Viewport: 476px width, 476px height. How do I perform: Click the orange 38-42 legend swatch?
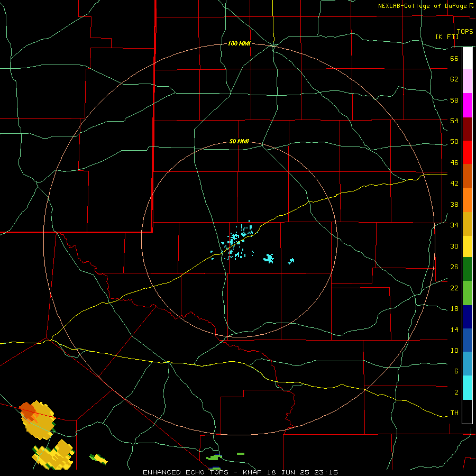467,200
